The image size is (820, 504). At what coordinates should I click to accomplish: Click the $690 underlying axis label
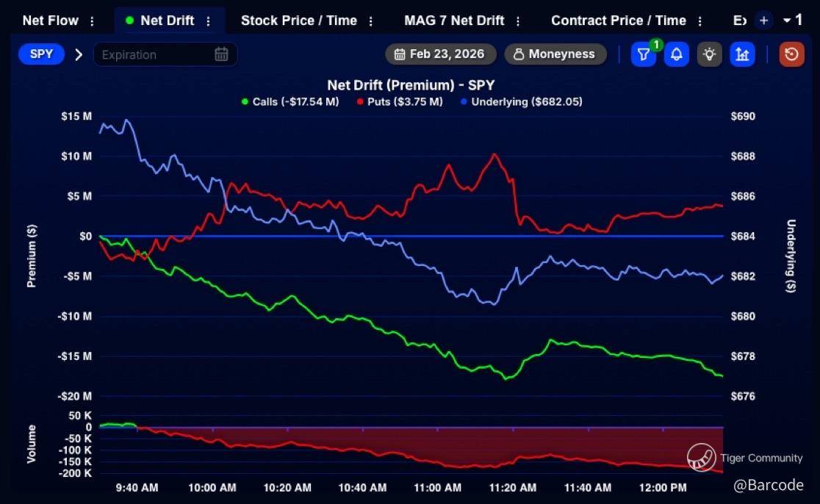click(x=743, y=116)
